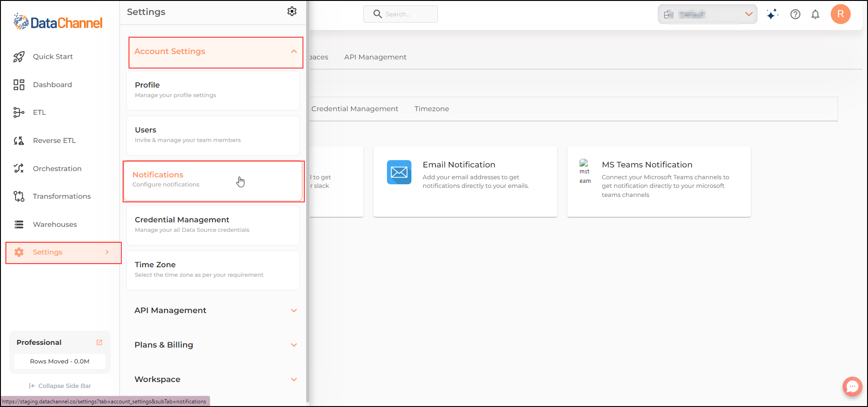Viewport: 868px width, 407px height.
Task: Click in the Search field
Action: [401, 14]
